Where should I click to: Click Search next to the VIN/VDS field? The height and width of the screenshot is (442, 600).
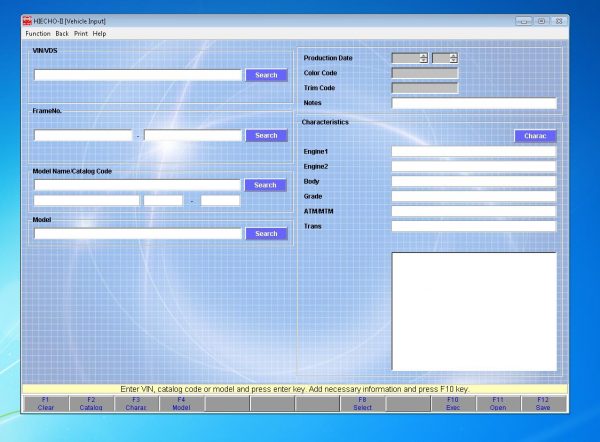[265, 75]
